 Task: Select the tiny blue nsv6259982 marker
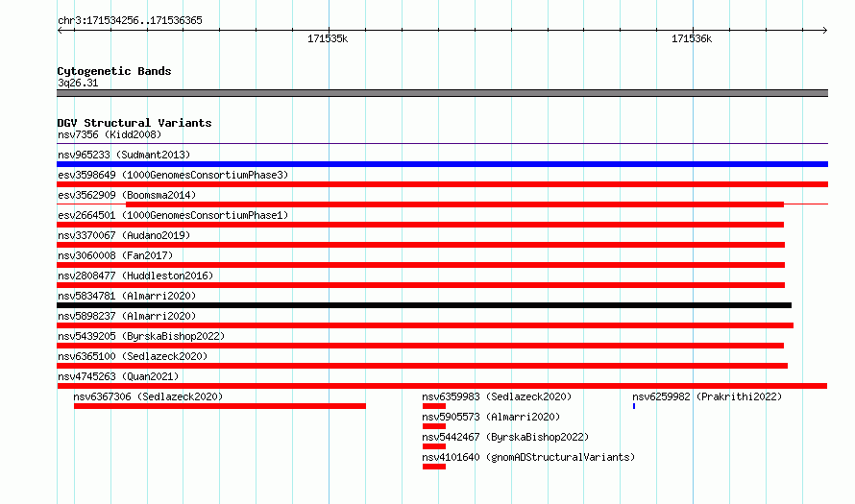coord(634,406)
